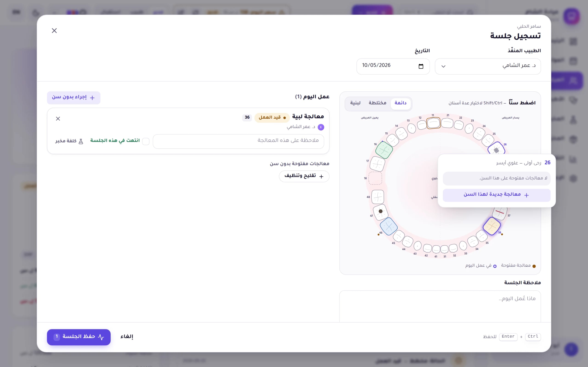The width and height of the screenshot is (588, 367).
Task: Check 'انتهت في هذه الجلسة' checkbox
Action: pos(146,141)
